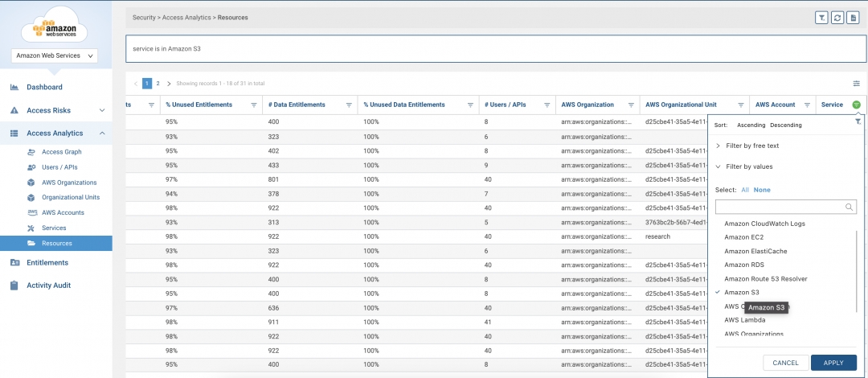Open the table column settings icon
Viewport: 868px width, 378px height.
pyautogui.click(x=856, y=84)
